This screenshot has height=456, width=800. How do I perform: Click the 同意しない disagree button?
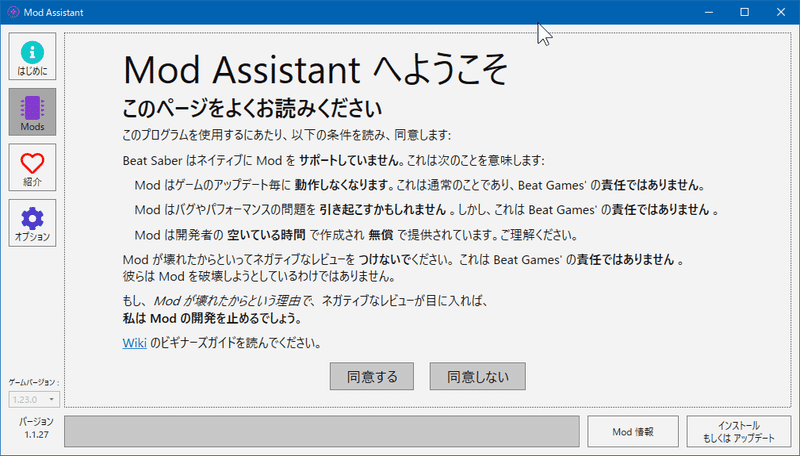[x=478, y=376]
